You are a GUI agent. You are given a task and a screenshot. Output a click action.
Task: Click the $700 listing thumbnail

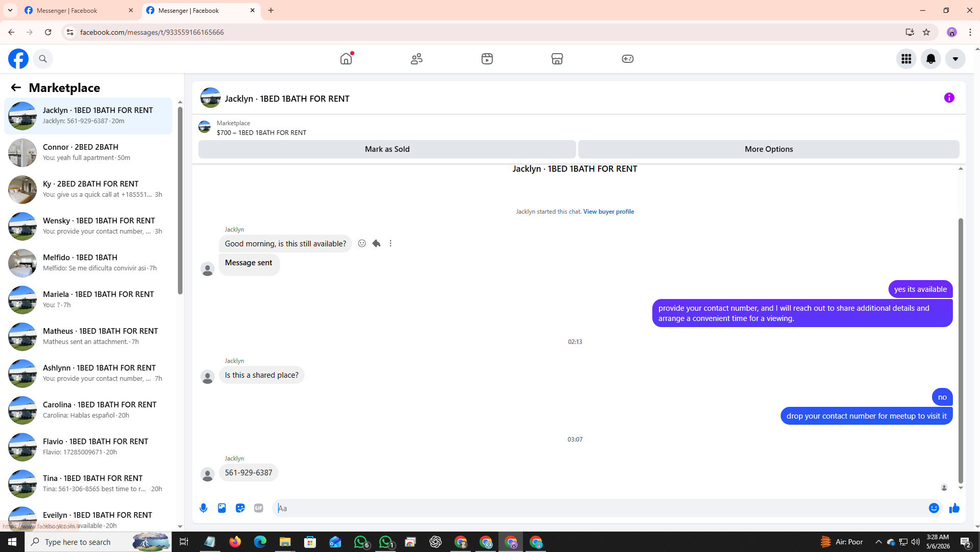(x=204, y=127)
